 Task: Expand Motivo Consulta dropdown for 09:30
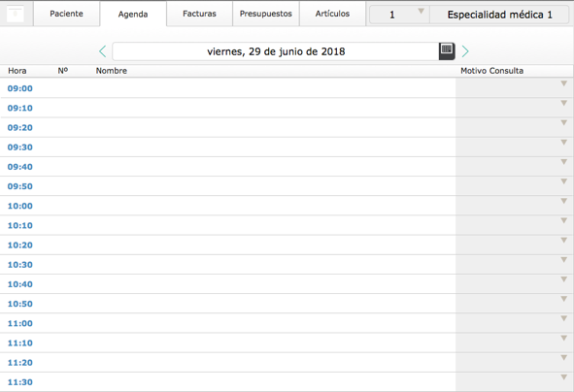click(563, 143)
